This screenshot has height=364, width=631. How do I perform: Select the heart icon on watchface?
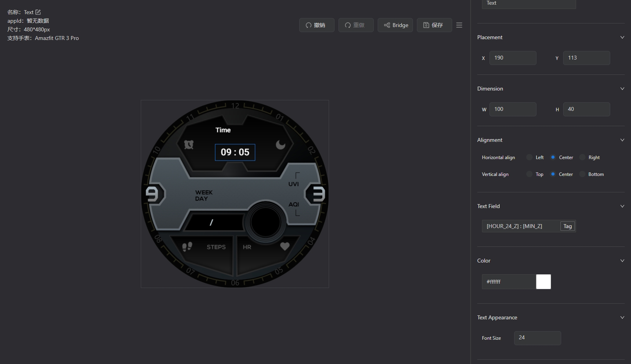(285, 246)
